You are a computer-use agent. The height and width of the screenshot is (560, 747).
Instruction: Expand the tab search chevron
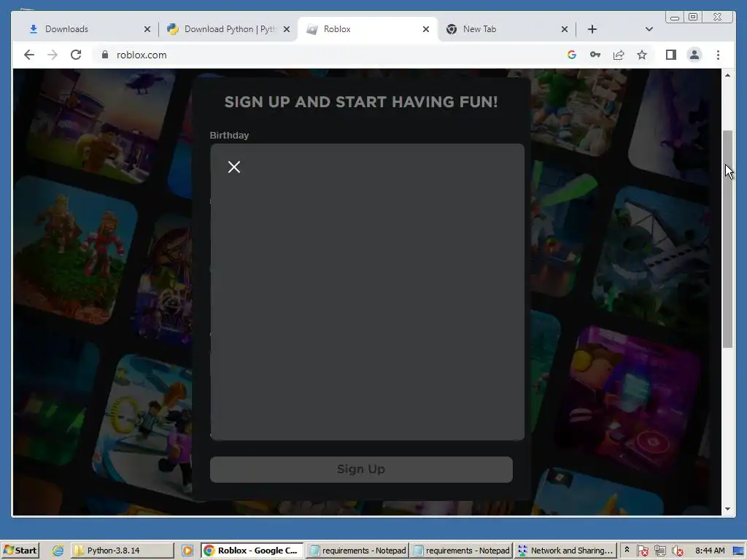click(649, 29)
